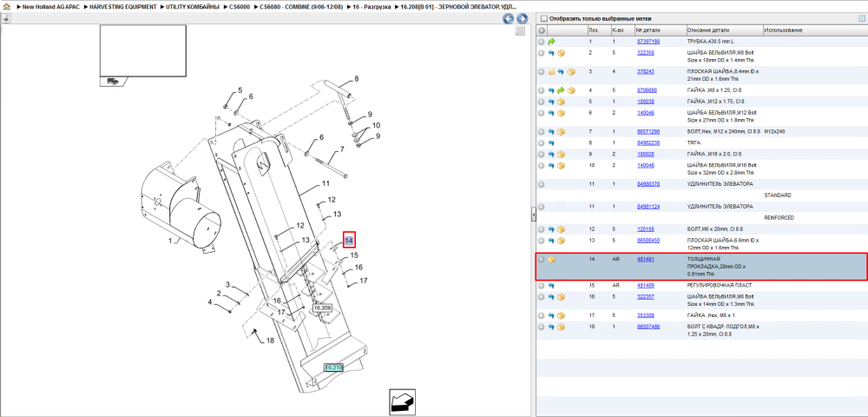Select 'РЕГУЛИРОВОЧНАЯ ПЛАСТ' description text
Screen dimensions: 868x417
tap(719, 286)
